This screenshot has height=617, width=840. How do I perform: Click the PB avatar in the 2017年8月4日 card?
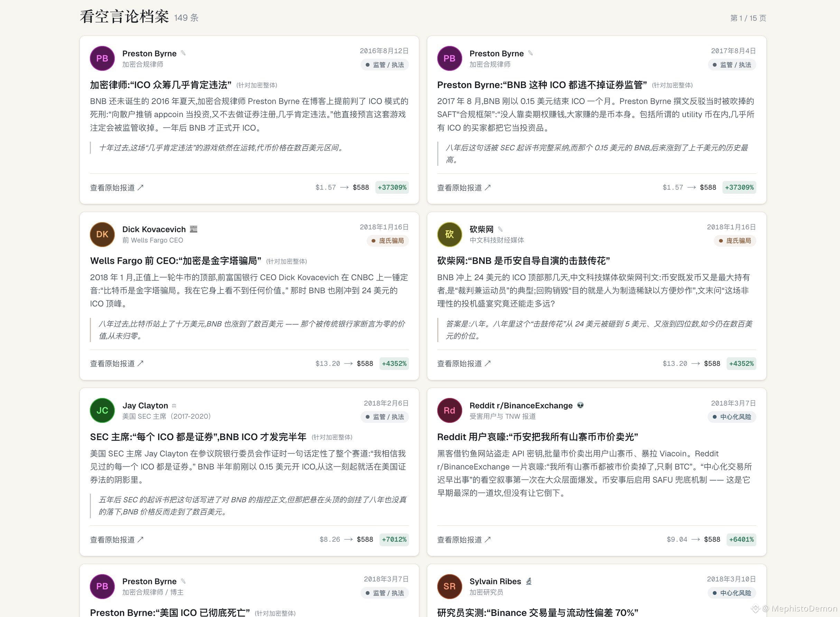click(x=449, y=58)
